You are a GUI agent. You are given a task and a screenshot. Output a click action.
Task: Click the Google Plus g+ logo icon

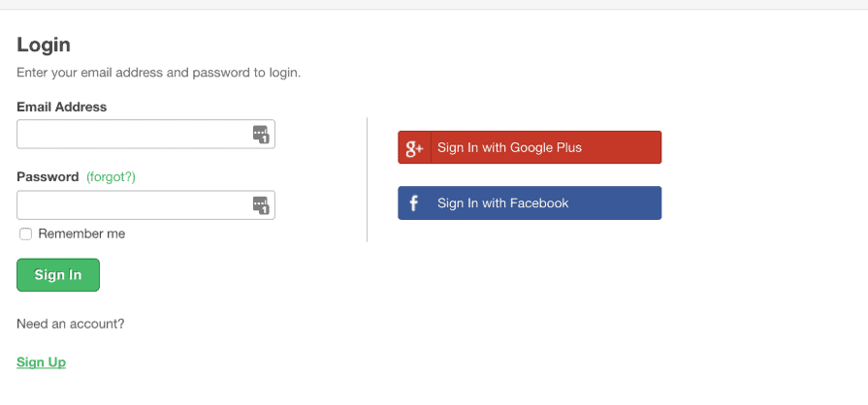click(414, 148)
